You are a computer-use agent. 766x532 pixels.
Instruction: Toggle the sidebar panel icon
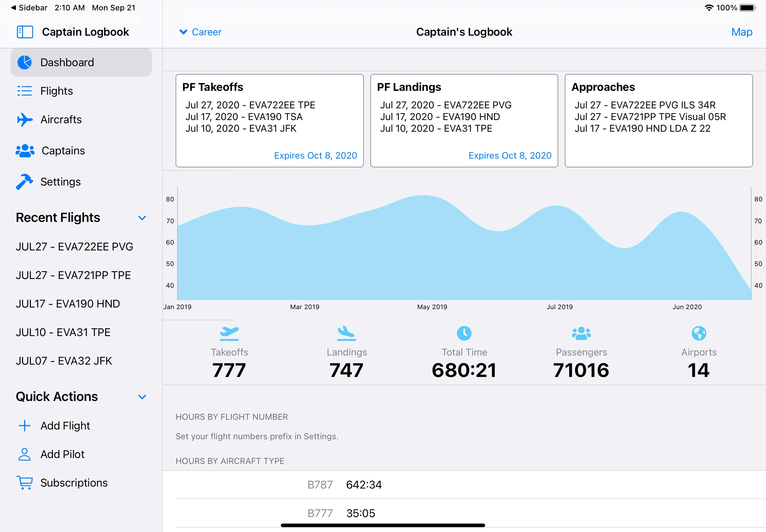click(x=25, y=32)
